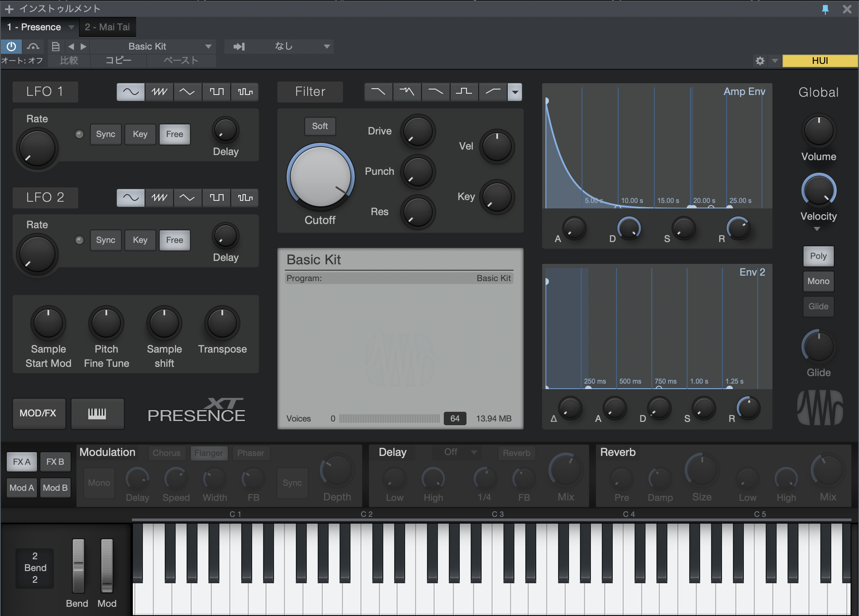859x616 pixels.
Task: Choose the first low-pass filter type icon
Action: click(x=378, y=92)
